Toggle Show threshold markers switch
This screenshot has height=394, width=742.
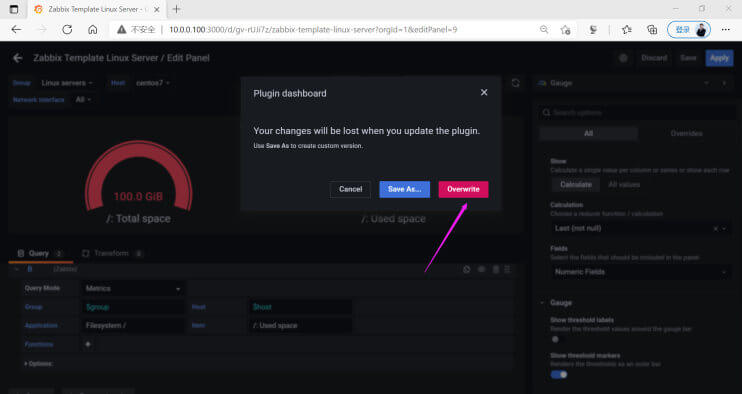point(559,375)
